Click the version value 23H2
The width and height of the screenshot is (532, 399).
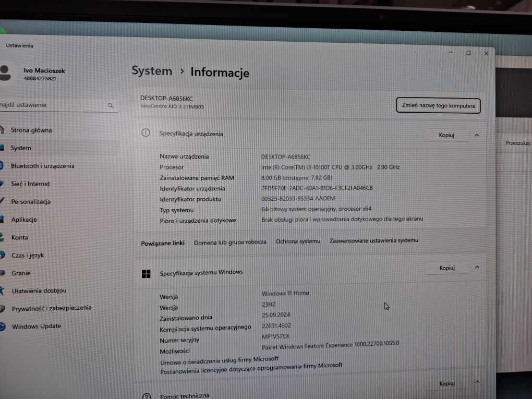click(x=269, y=305)
